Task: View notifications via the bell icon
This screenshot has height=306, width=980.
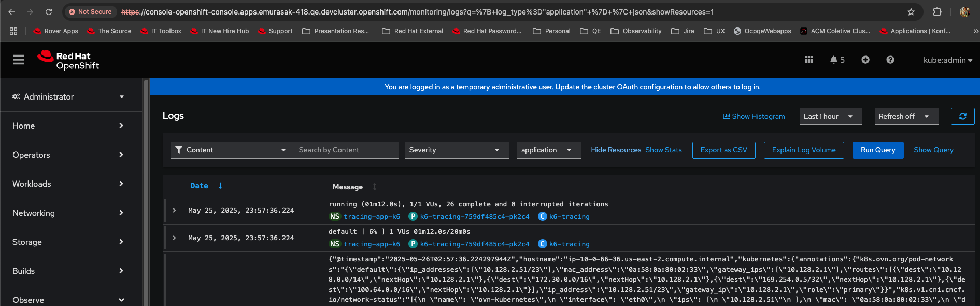Action: pyautogui.click(x=836, y=60)
